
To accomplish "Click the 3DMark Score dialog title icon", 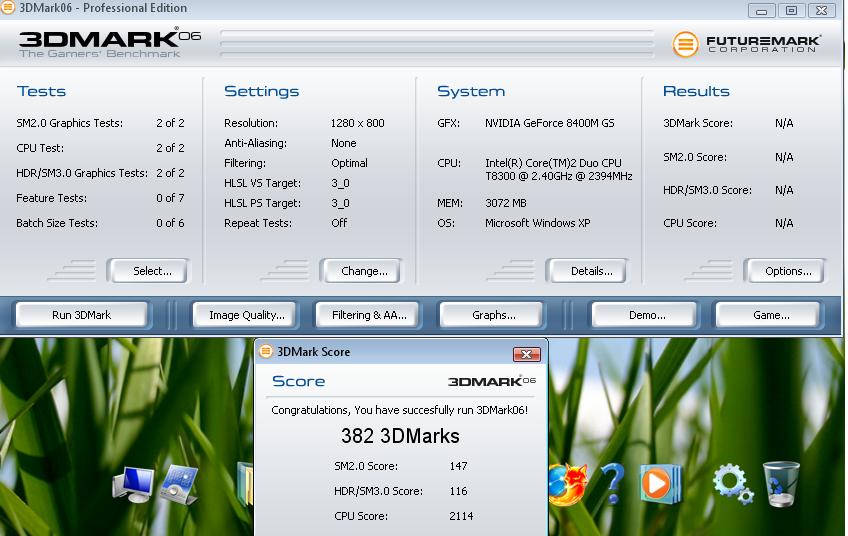I will (x=266, y=352).
